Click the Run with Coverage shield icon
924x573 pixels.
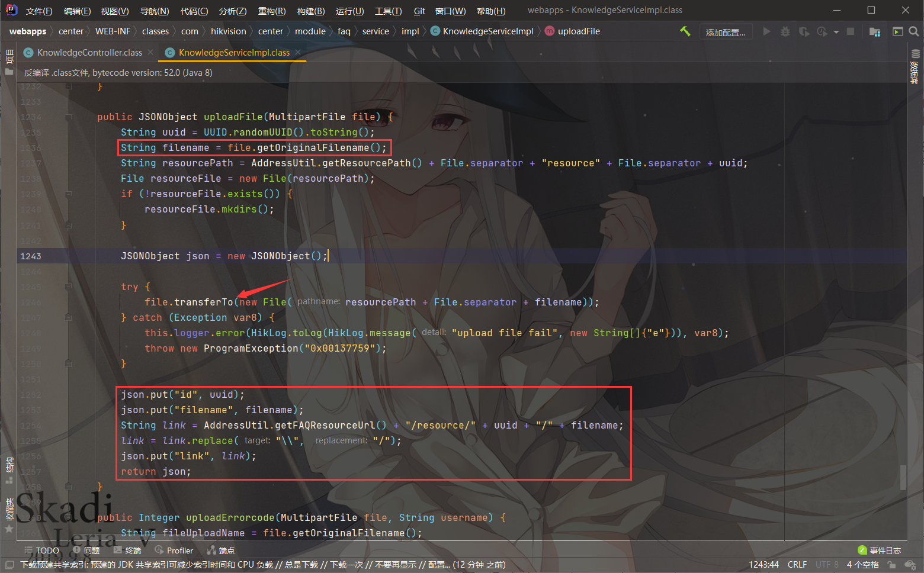tap(804, 31)
